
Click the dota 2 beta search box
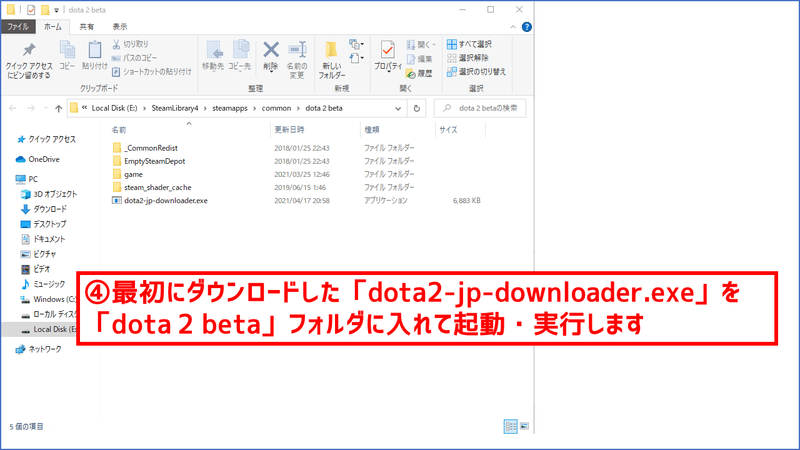pos(480,108)
